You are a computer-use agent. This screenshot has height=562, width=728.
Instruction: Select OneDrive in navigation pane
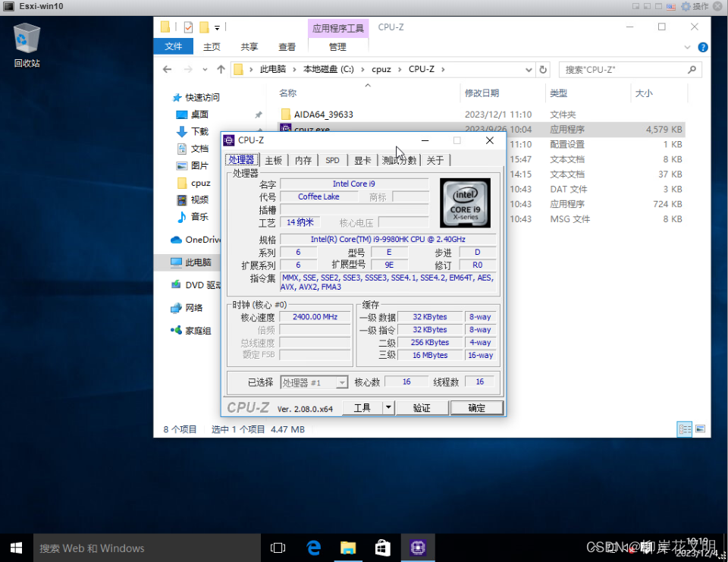(196, 240)
